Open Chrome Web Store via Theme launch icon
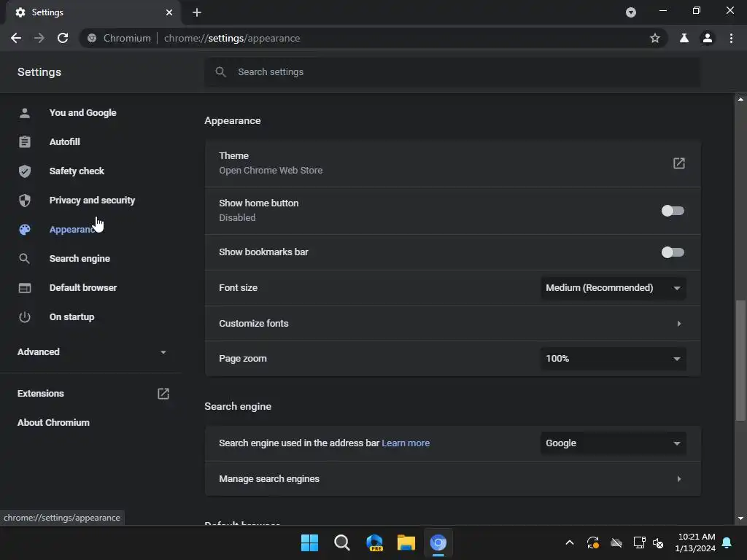Screen dimensions: 747x560 679,163
